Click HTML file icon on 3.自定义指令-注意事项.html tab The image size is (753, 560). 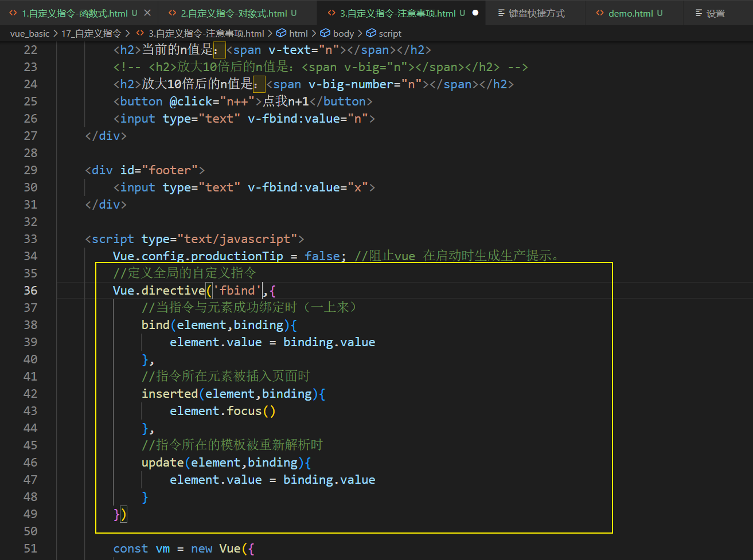point(331,13)
